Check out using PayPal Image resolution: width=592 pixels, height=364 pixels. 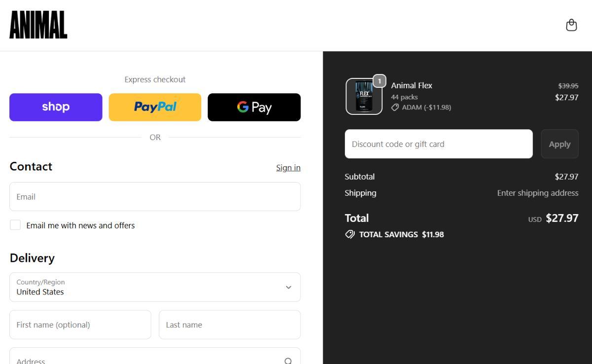point(155,107)
